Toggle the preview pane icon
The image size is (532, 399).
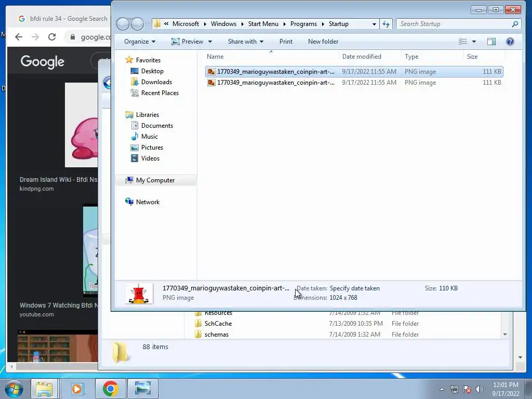(x=491, y=42)
